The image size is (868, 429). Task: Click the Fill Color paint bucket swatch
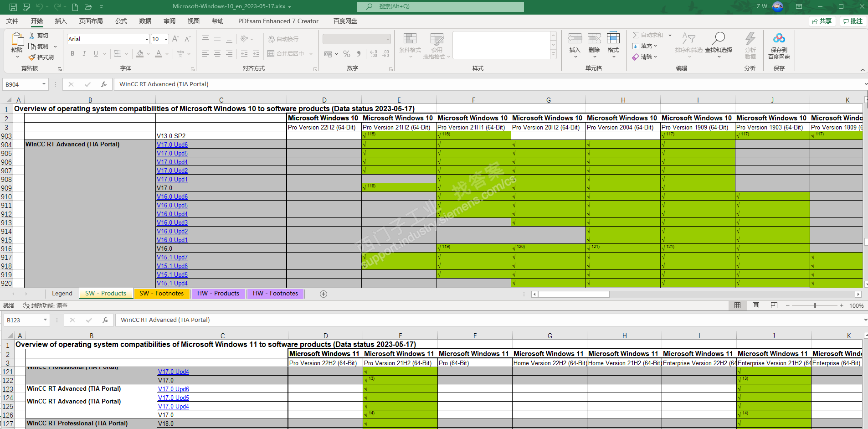coord(140,54)
